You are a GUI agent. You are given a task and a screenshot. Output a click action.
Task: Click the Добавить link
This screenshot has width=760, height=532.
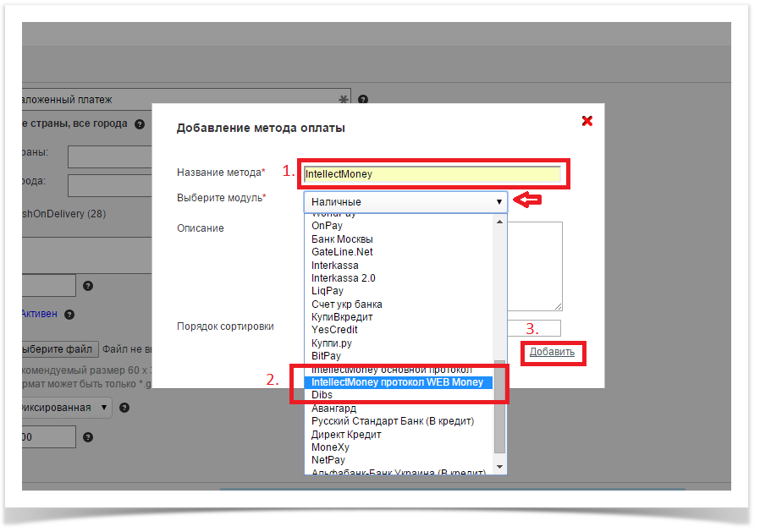pos(552,352)
